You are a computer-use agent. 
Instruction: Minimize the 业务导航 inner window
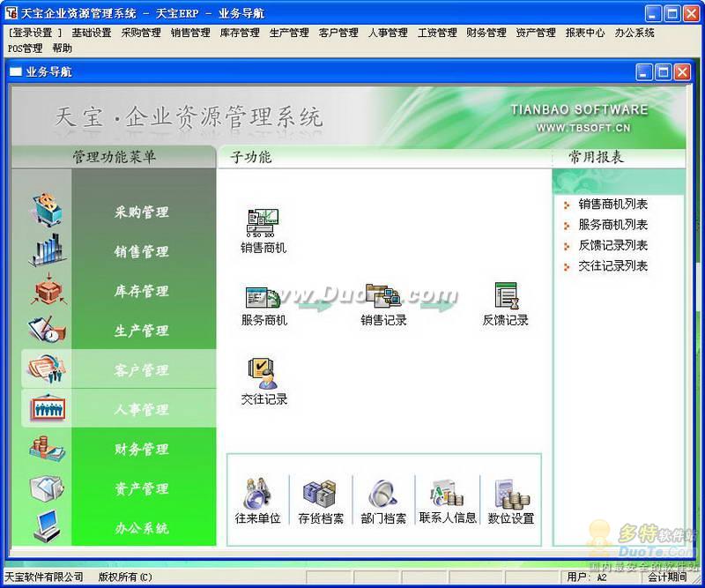click(644, 72)
